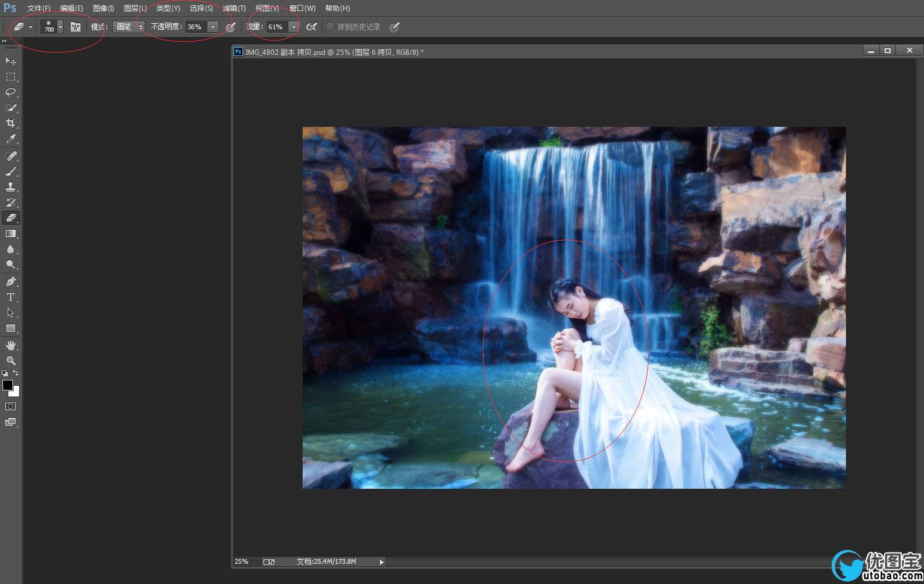Select the Path Selection tool
Image resolution: width=924 pixels, height=584 pixels.
click(11, 313)
